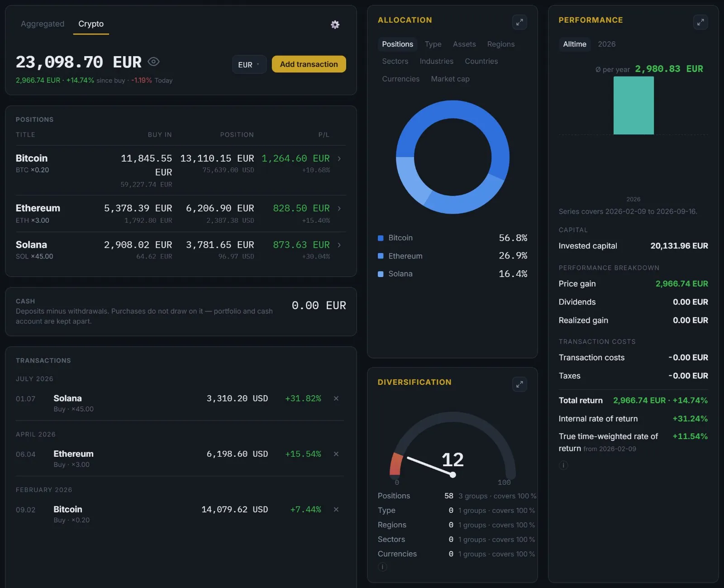Show allocation by Countries
Viewport: 724px width, 588px height.
click(x=481, y=61)
